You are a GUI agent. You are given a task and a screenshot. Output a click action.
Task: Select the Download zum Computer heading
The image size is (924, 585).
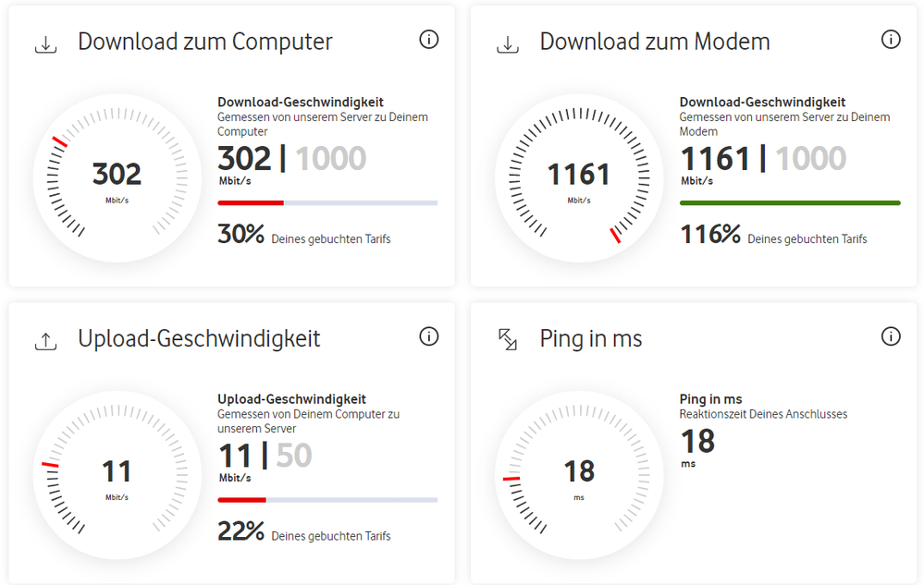205,42
